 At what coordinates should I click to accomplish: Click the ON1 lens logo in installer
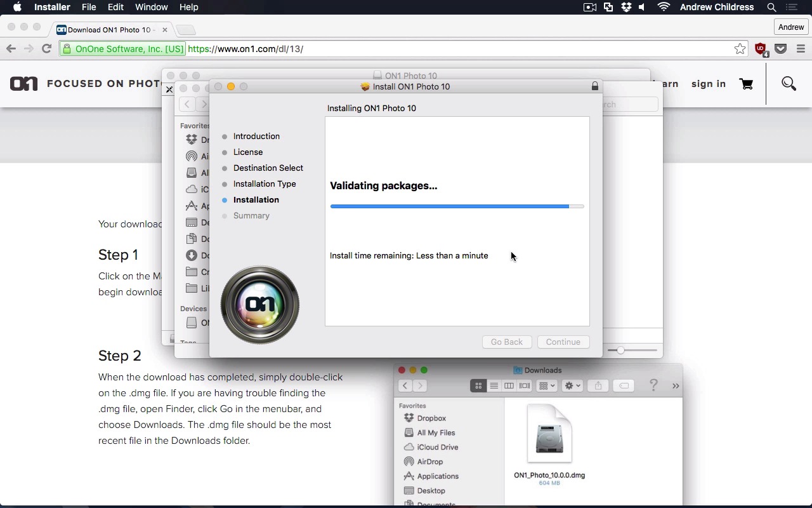click(x=260, y=305)
